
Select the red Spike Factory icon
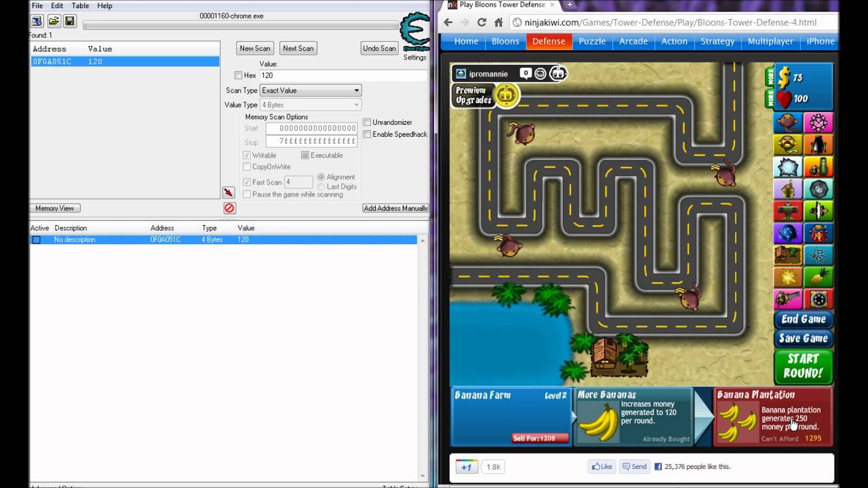818,300
